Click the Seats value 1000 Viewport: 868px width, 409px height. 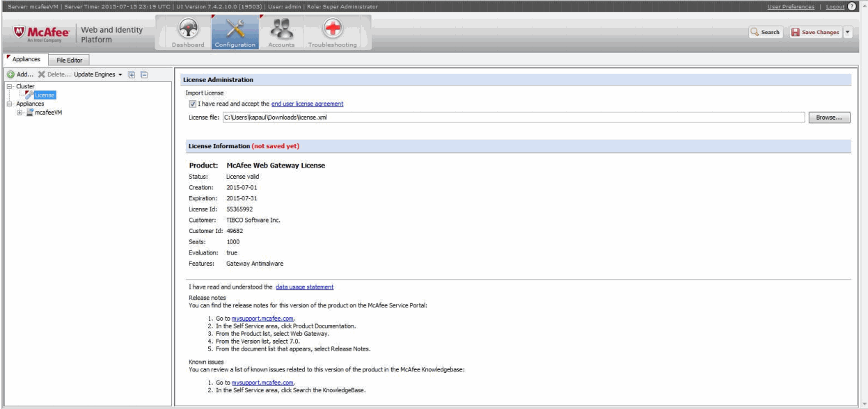click(233, 242)
